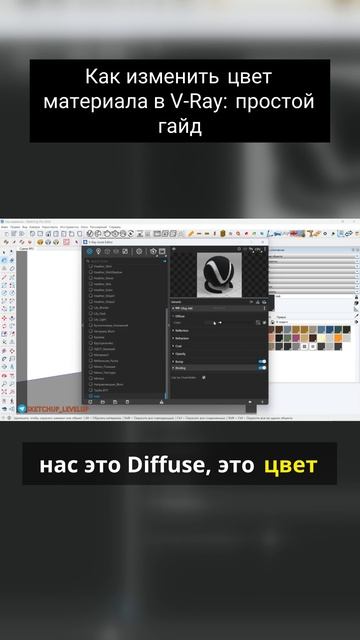Screen dimensions: 360x640
Task: Open the preview options kebab menu
Action: pyautogui.click(x=265, y=250)
